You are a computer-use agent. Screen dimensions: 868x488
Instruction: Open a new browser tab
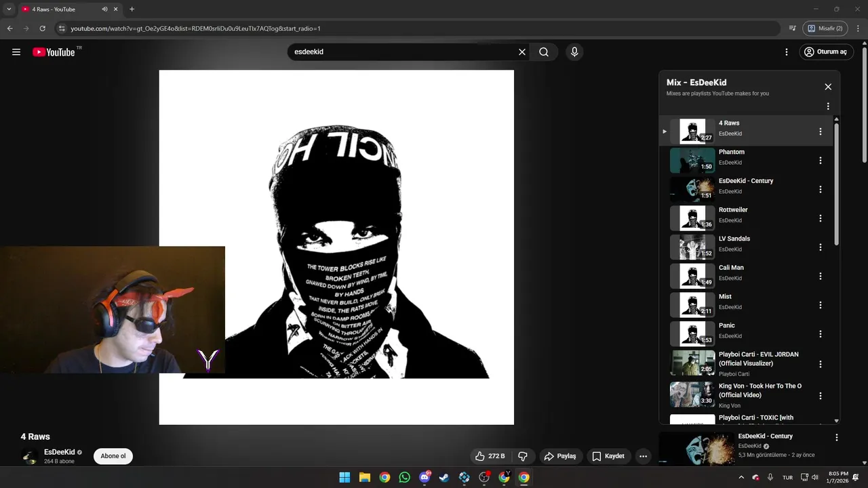click(x=132, y=9)
